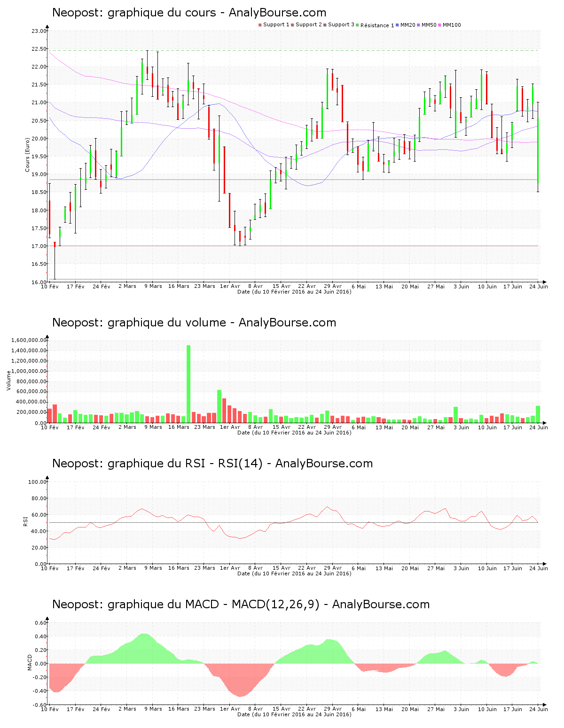The image size is (564, 728).
Task: Click the title 'Neopost: graphique du volume - AnalyBourse.com'
Action: (194, 323)
